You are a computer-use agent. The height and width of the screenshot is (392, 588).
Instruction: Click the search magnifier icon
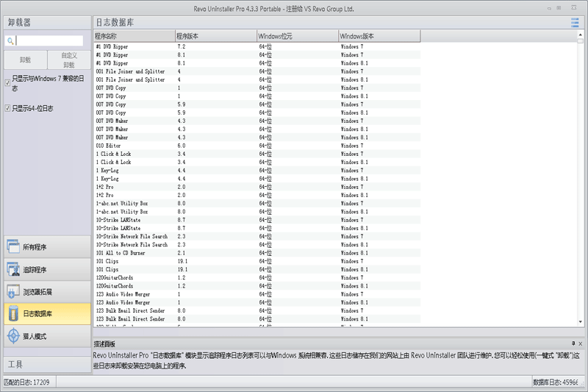pos(10,40)
